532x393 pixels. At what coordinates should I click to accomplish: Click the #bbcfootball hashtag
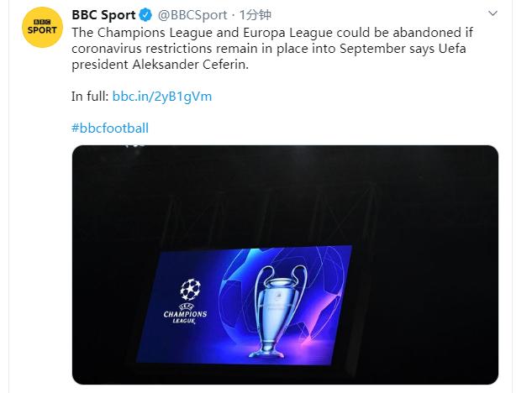point(110,128)
